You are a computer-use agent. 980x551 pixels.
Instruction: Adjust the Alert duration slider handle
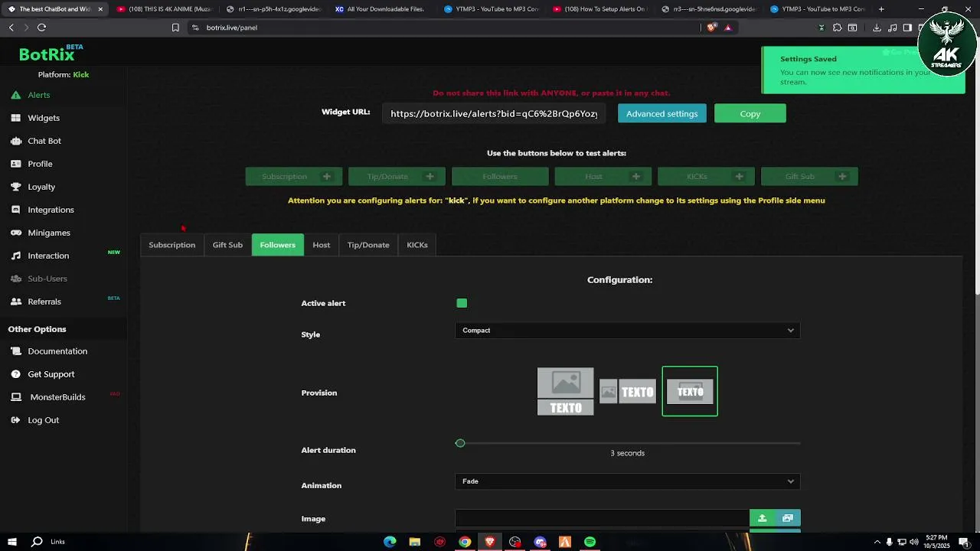point(460,443)
